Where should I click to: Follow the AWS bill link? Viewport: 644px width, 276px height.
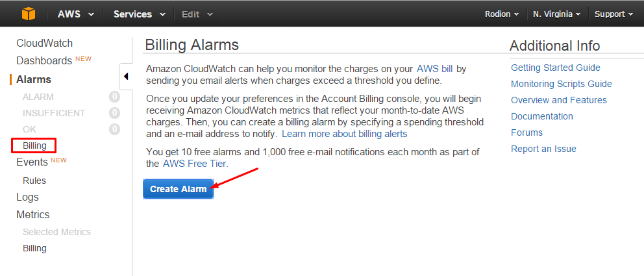435,69
